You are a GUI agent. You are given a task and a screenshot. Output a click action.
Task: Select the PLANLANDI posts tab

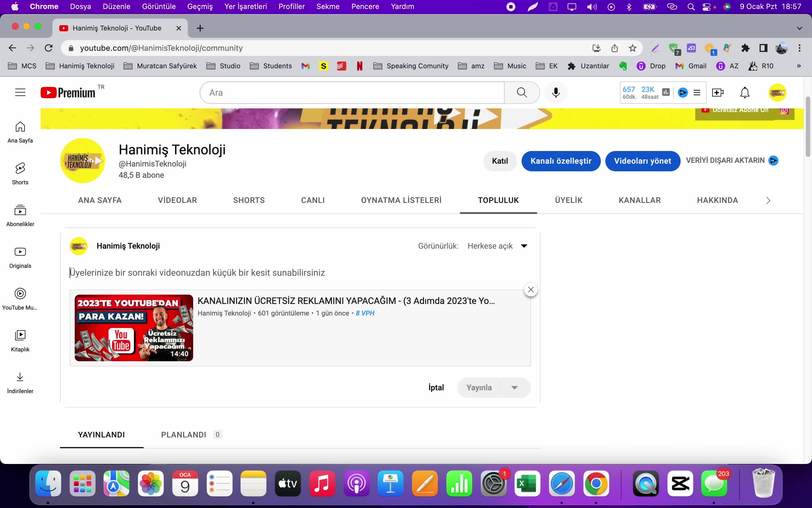(191, 435)
